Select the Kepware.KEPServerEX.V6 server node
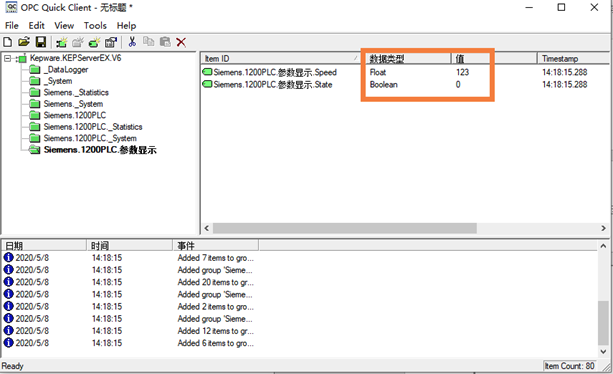The image size is (613, 374). tap(75, 58)
